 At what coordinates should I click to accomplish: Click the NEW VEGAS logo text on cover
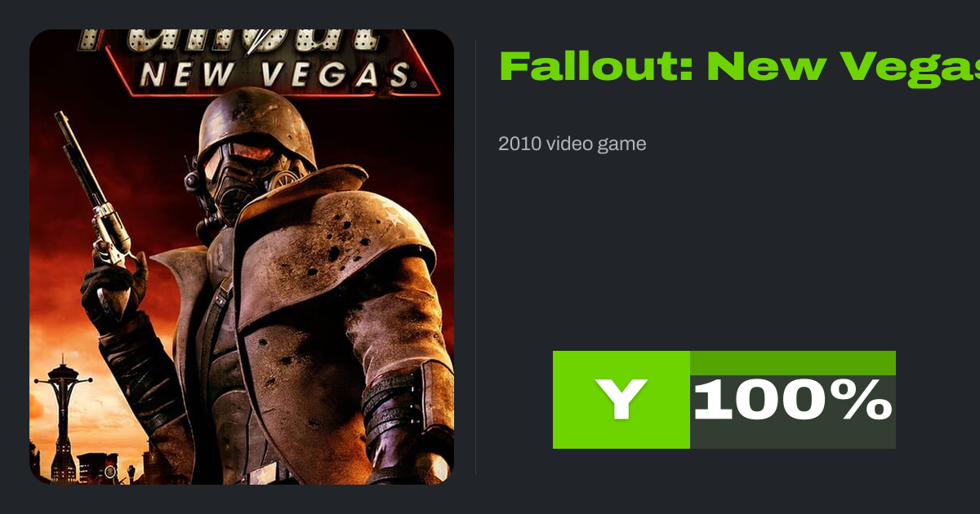coord(274,74)
